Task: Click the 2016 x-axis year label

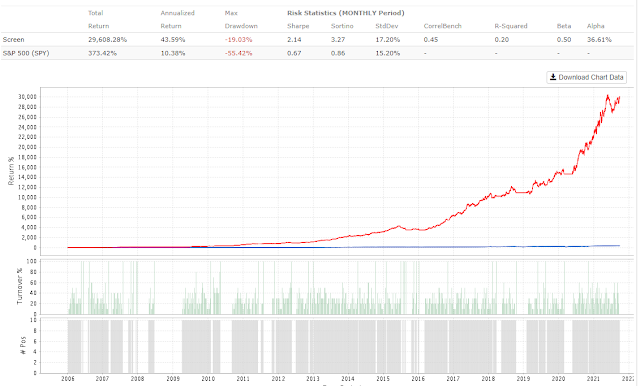Action: (x=418, y=379)
